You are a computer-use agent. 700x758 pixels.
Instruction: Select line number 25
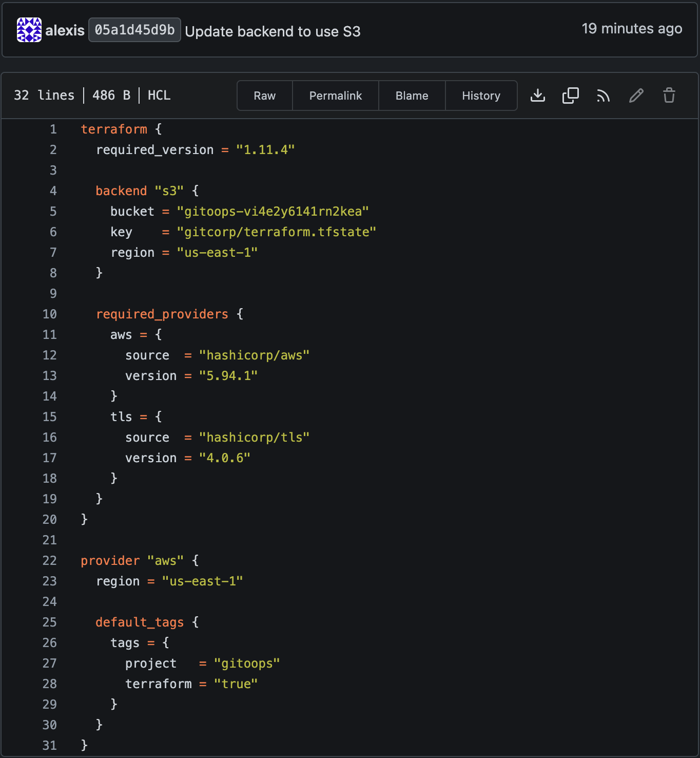pyautogui.click(x=50, y=622)
